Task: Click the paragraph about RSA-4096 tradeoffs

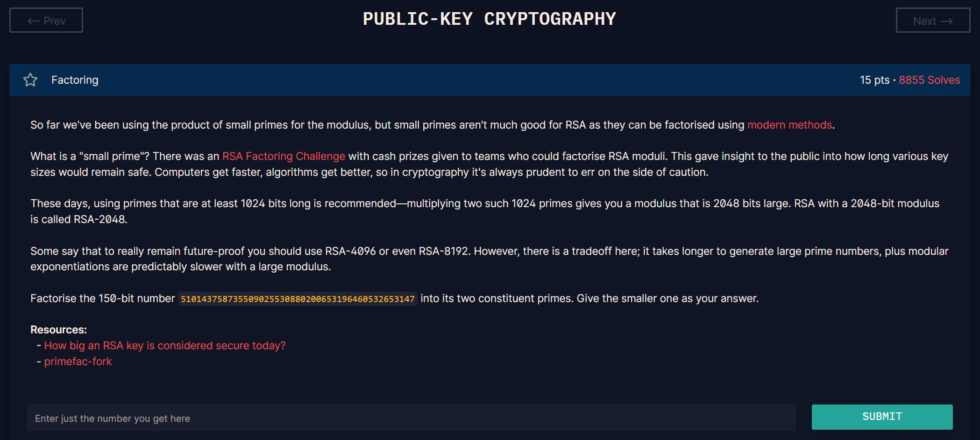Action: pyautogui.click(x=490, y=259)
